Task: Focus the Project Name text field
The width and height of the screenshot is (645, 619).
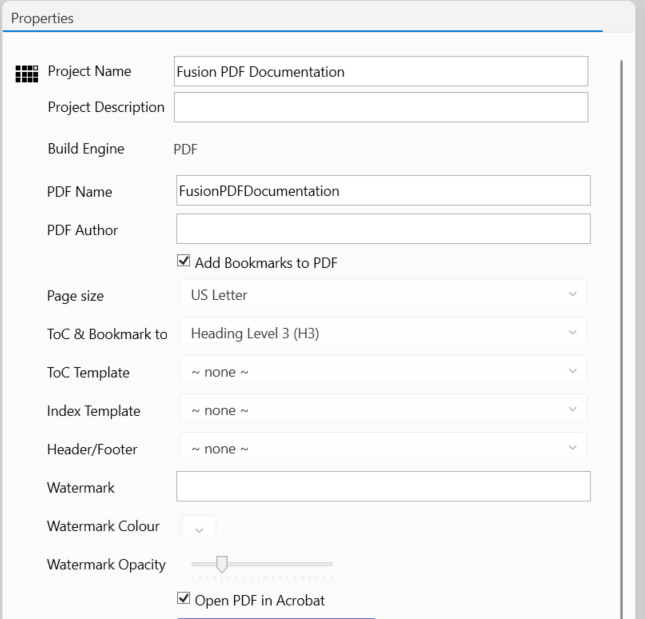Action: pos(380,71)
